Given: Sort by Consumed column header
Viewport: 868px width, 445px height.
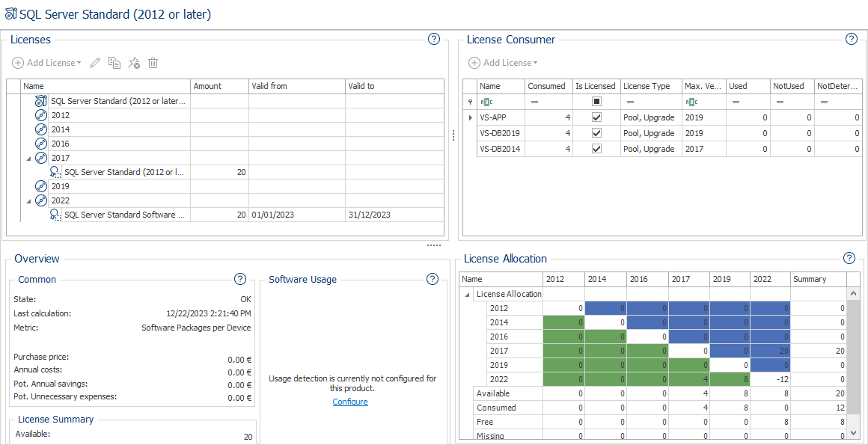Looking at the screenshot, I should (547, 86).
